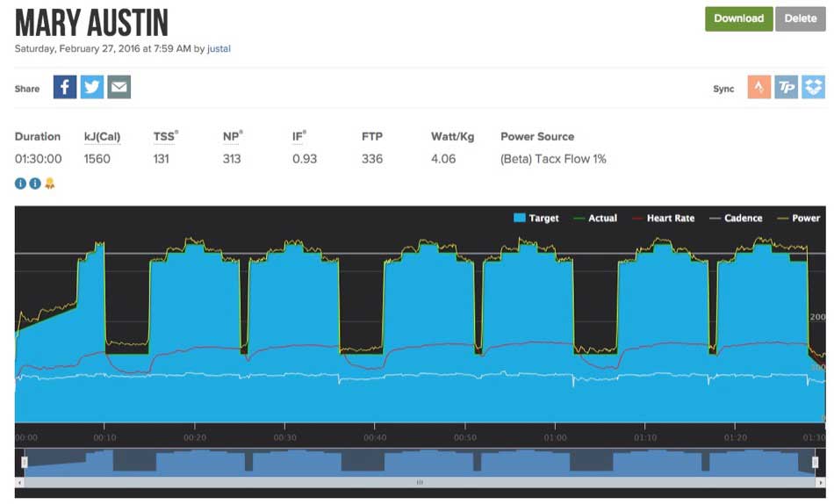Open the gold award badge icon

[x=50, y=184]
